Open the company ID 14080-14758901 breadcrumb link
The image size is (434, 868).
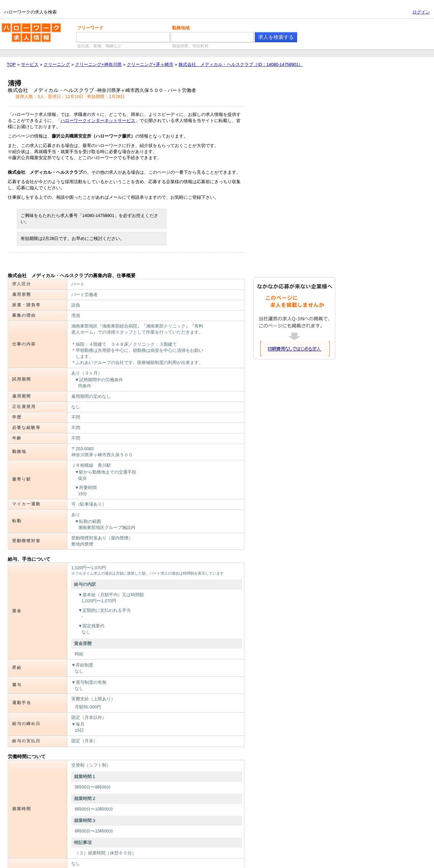click(241, 65)
